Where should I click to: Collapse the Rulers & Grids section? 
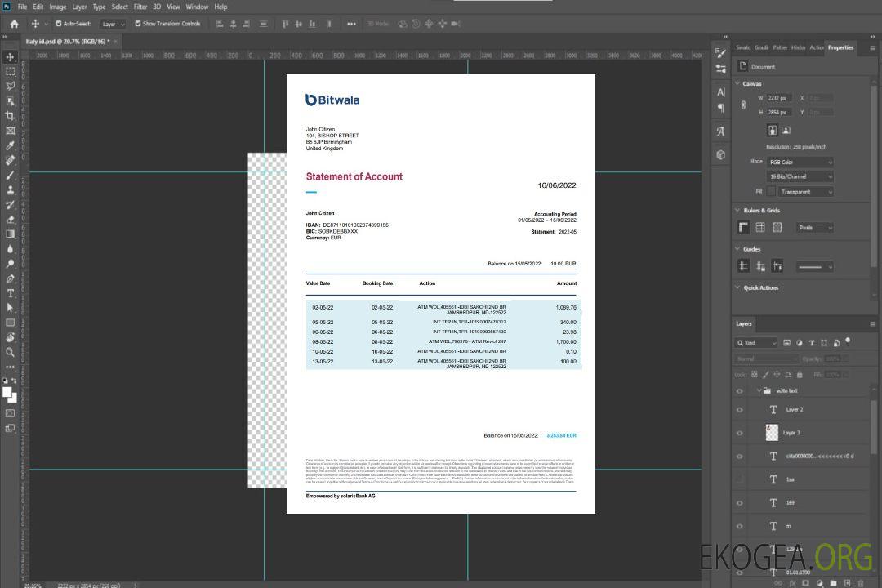coord(737,210)
